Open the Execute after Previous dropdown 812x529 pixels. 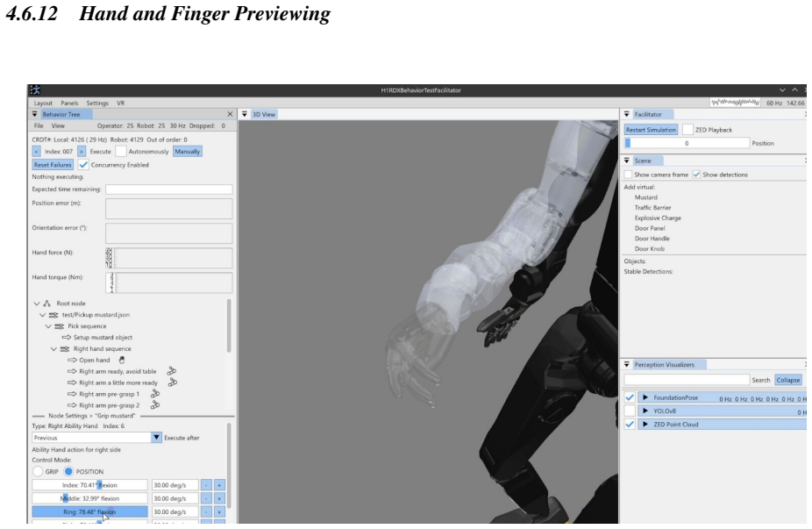click(x=156, y=438)
